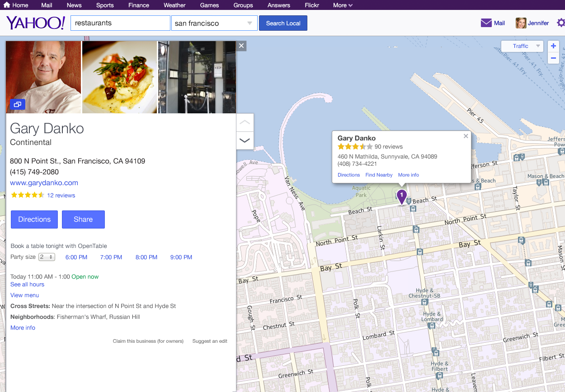Click the View menu link
Screen dimensions: 565x392
(x=25, y=295)
